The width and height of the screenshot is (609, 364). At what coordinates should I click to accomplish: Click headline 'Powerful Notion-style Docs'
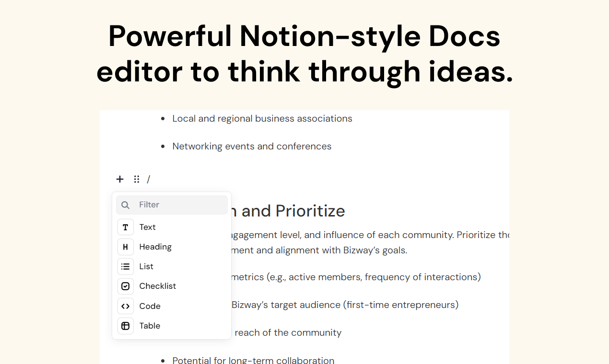(x=304, y=36)
